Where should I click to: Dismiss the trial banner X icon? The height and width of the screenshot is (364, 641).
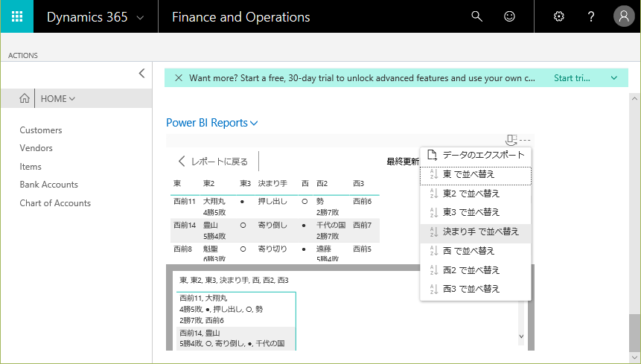179,78
